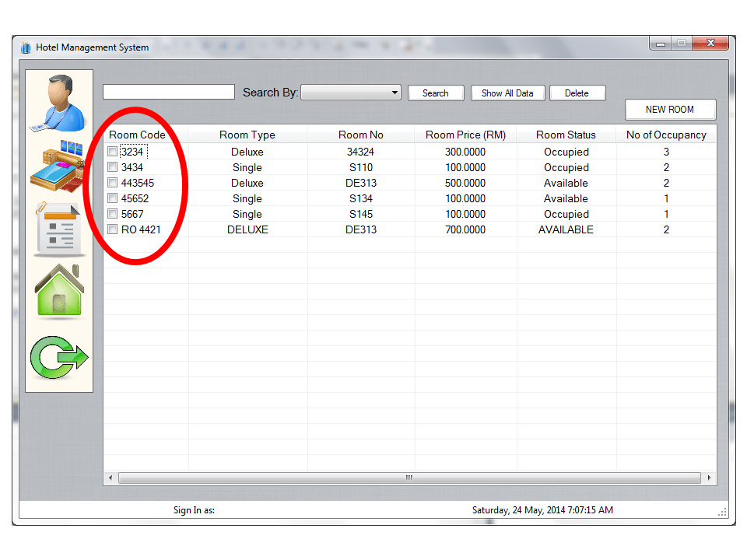Viewport: 747px width, 560px height.
Task: Select room number 34324 cell
Action: pos(360,152)
